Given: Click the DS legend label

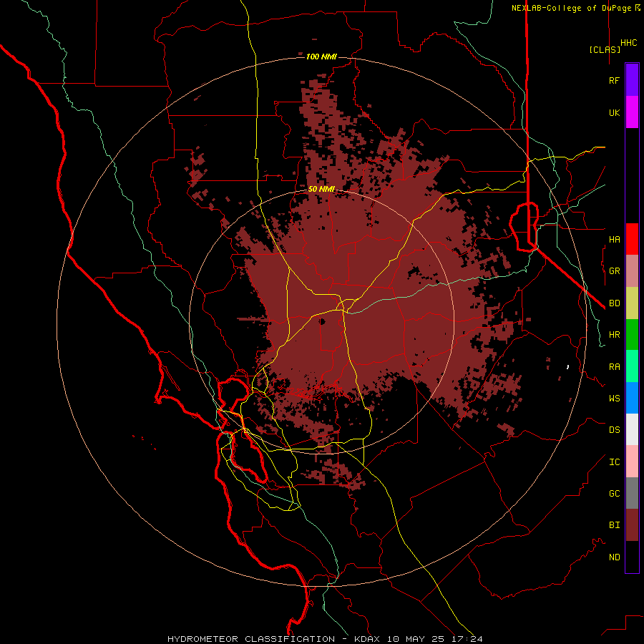Looking at the screenshot, I should tap(614, 430).
